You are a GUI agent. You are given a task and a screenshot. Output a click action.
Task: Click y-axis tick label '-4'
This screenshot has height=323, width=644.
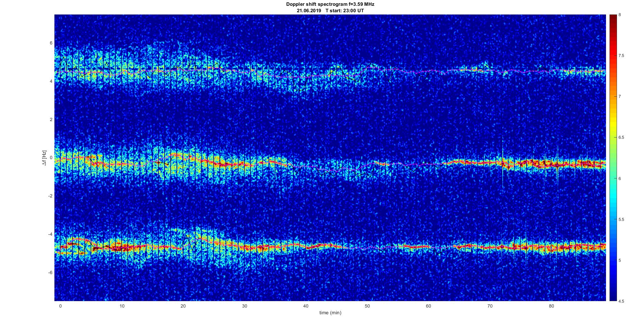tap(50, 234)
